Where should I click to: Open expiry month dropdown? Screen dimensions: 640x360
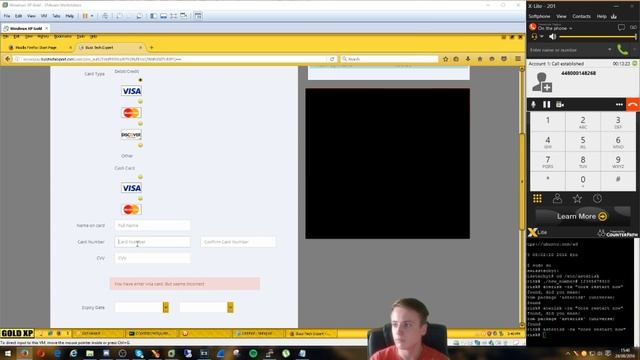(165, 307)
